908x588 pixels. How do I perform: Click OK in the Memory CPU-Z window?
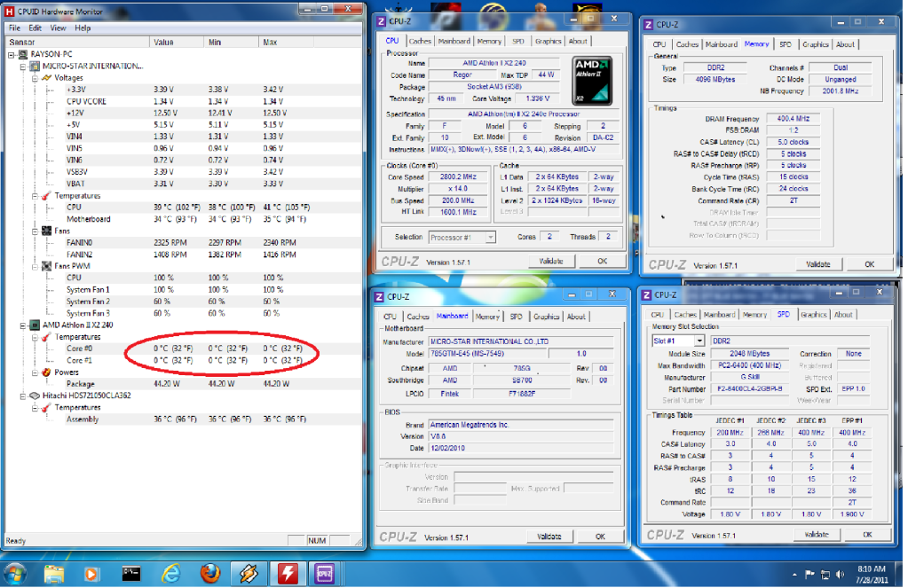869,264
